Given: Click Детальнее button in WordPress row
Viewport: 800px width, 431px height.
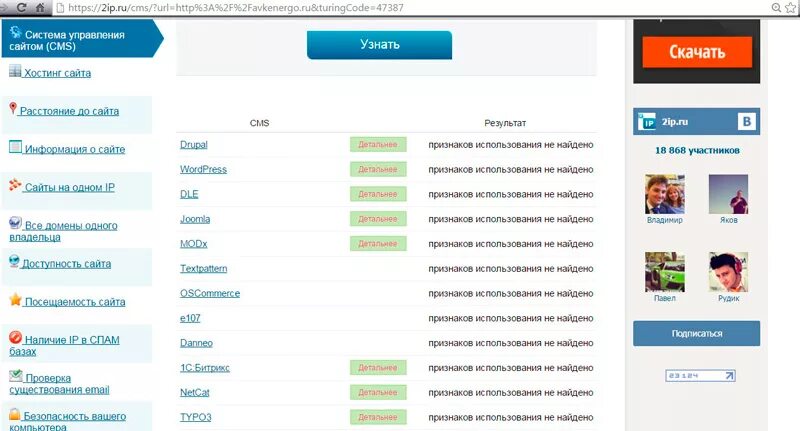Looking at the screenshot, I should tap(378, 169).
